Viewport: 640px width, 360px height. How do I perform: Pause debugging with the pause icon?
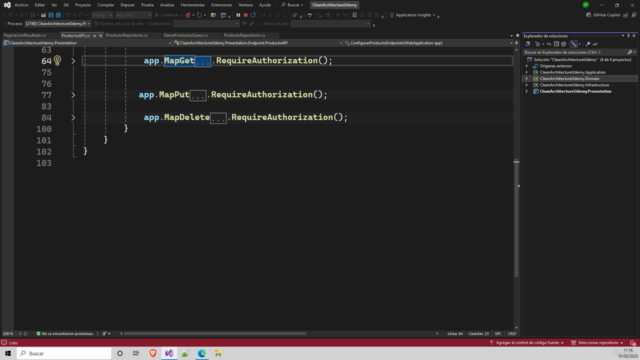tap(238, 15)
